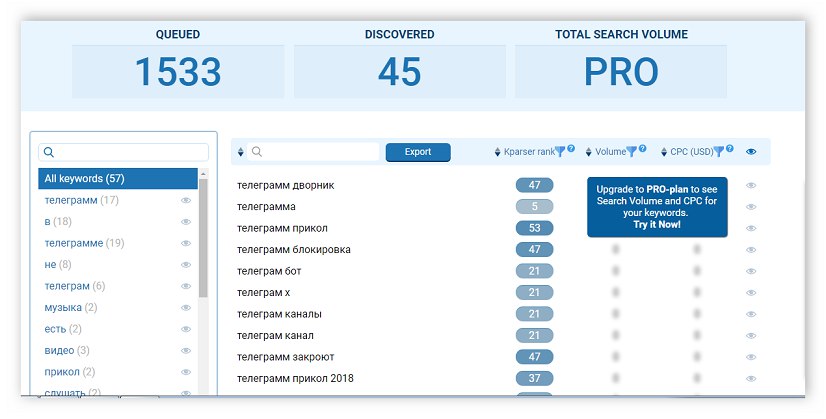
Task: Click keyword телеграмм дворник
Action: 286,186
